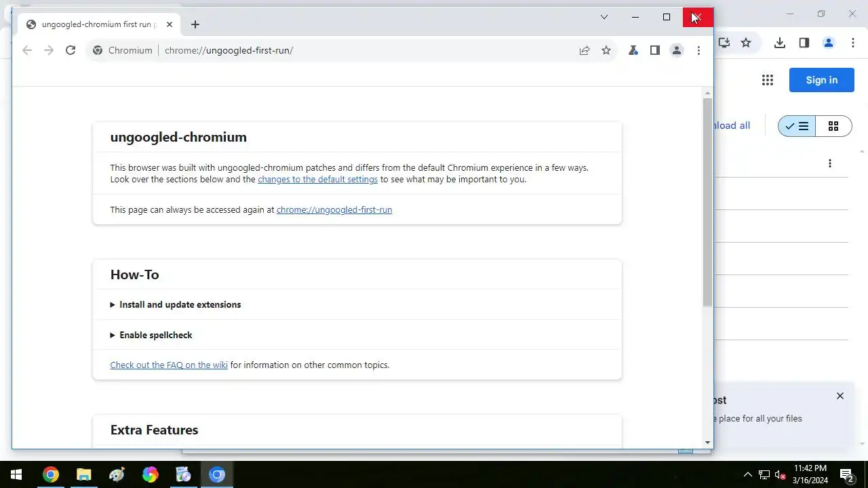Open Chromium three-dot menu
The image size is (868, 488).
[x=698, y=50]
